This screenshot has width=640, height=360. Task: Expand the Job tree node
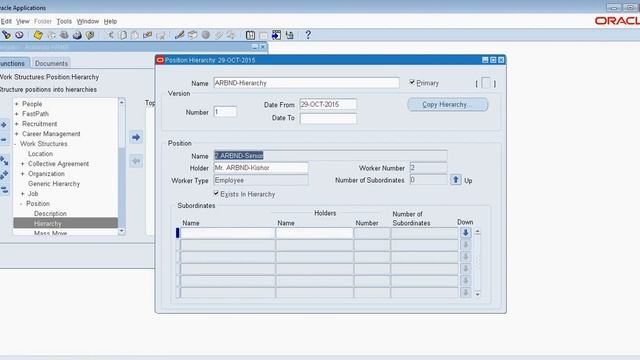[22, 194]
